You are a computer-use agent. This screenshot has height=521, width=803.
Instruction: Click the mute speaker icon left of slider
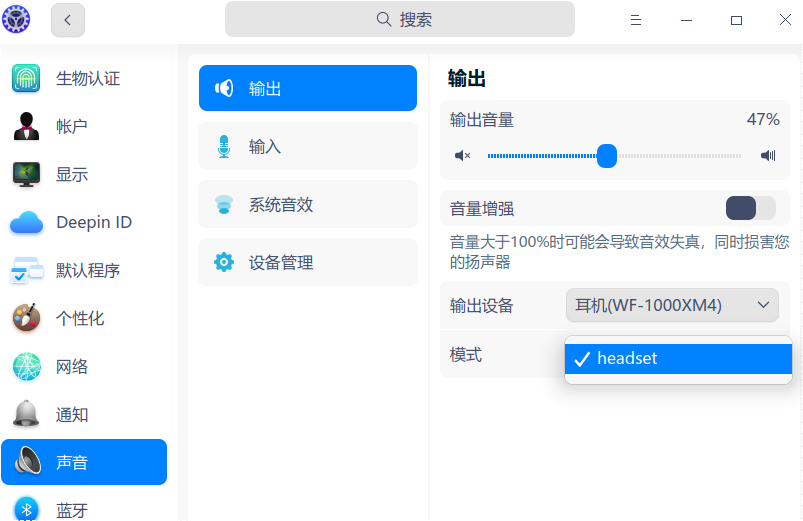(x=462, y=155)
